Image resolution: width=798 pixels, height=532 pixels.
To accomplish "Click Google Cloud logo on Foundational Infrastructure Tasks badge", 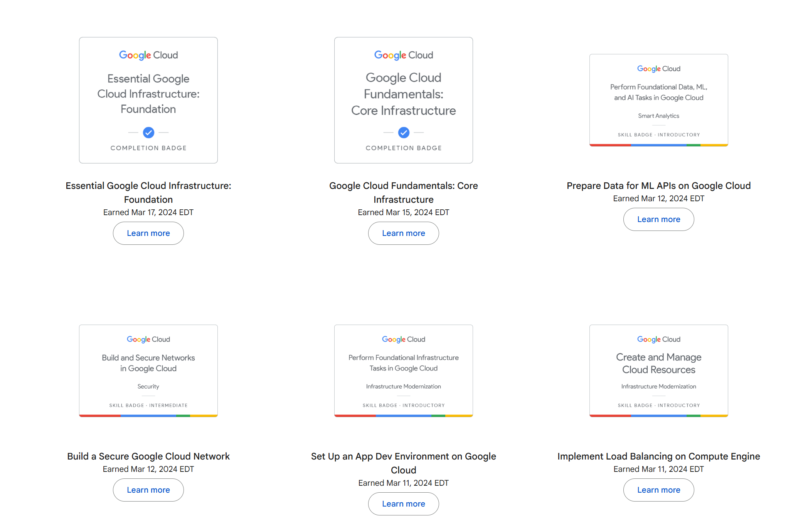I will pyautogui.click(x=404, y=339).
